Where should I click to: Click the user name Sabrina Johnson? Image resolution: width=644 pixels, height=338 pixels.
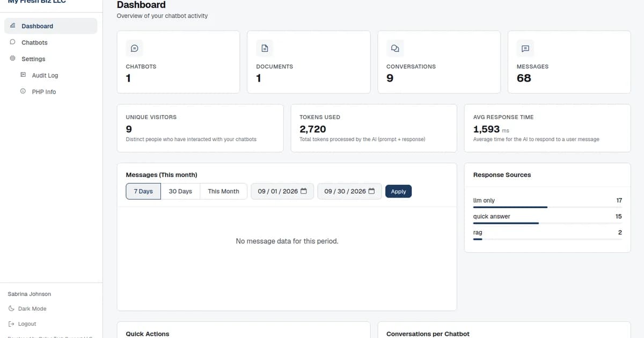pyautogui.click(x=30, y=294)
